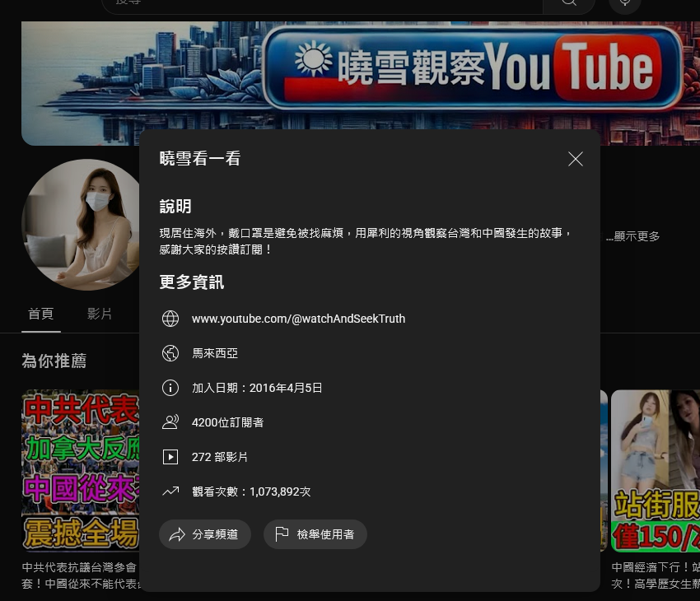Viewport: 700px width, 601px height.
Task: Click the masked woman channel avatar
Action: point(82,225)
